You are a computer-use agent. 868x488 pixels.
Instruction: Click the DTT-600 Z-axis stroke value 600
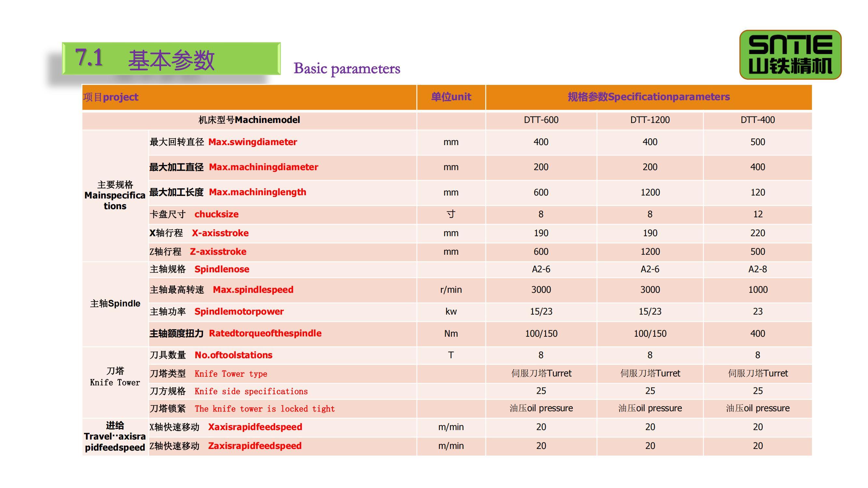click(541, 251)
